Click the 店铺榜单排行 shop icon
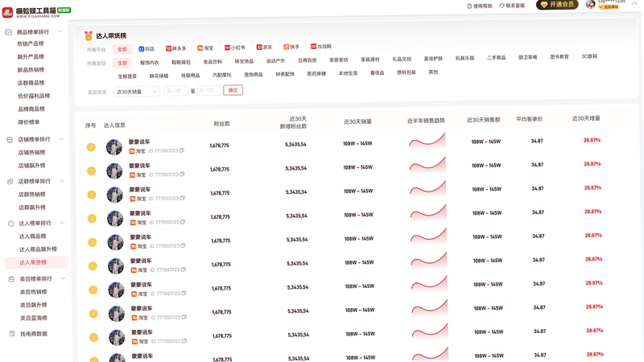This screenshot has width=644, height=362. [x=10, y=139]
